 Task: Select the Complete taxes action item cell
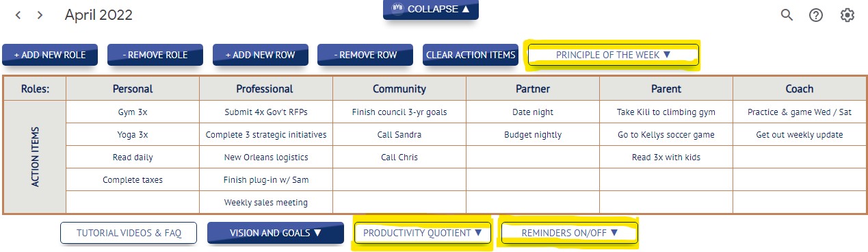(x=133, y=180)
